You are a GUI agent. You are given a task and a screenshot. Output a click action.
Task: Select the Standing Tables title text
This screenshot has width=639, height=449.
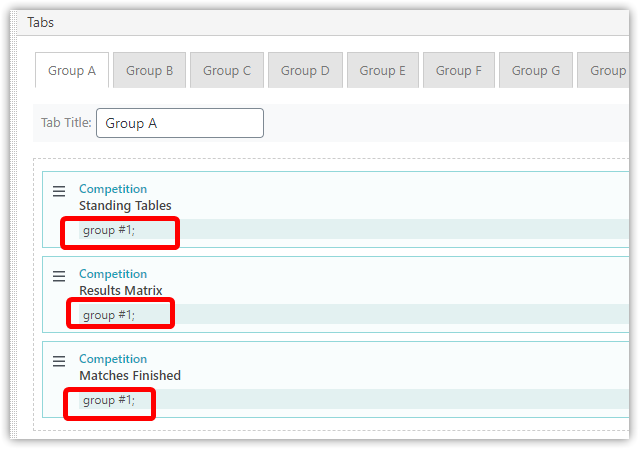pos(125,205)
